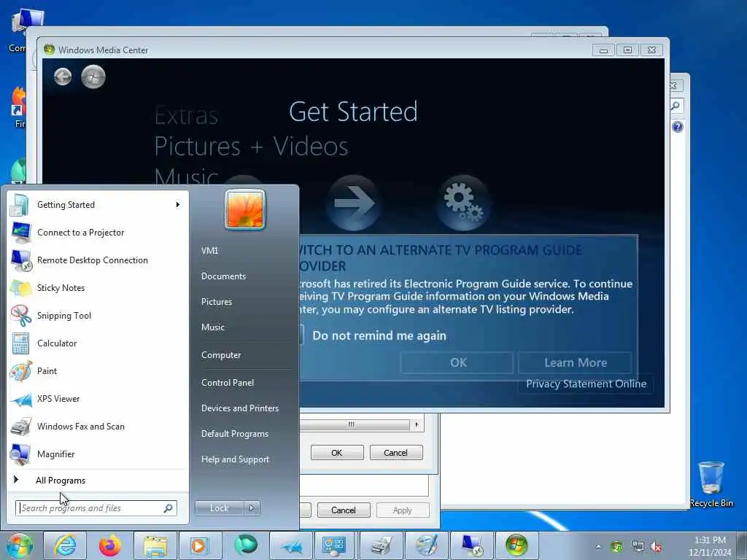Open the shutdown options arrow beside Lock

(x=252, y=508)
